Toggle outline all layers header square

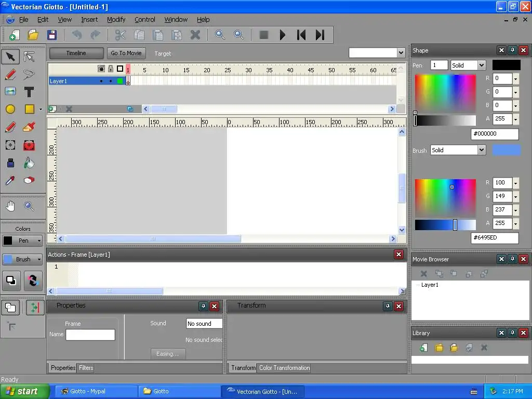(x=120, y=69)
